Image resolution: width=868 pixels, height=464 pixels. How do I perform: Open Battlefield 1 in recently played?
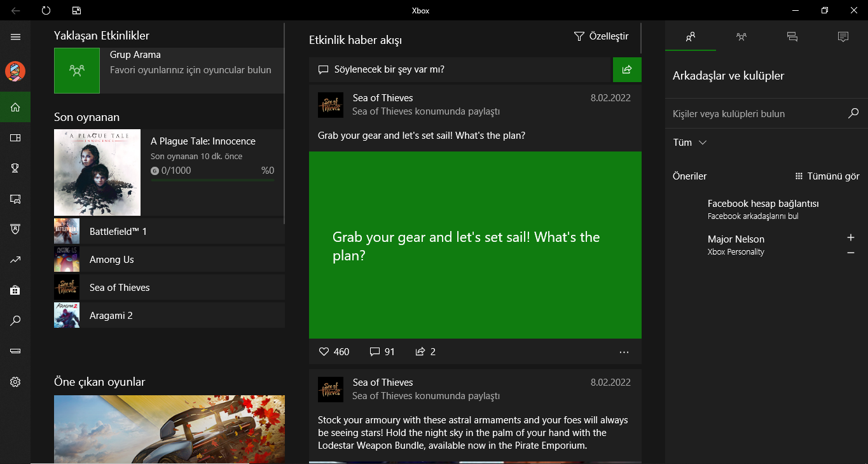tap(169, 231)
